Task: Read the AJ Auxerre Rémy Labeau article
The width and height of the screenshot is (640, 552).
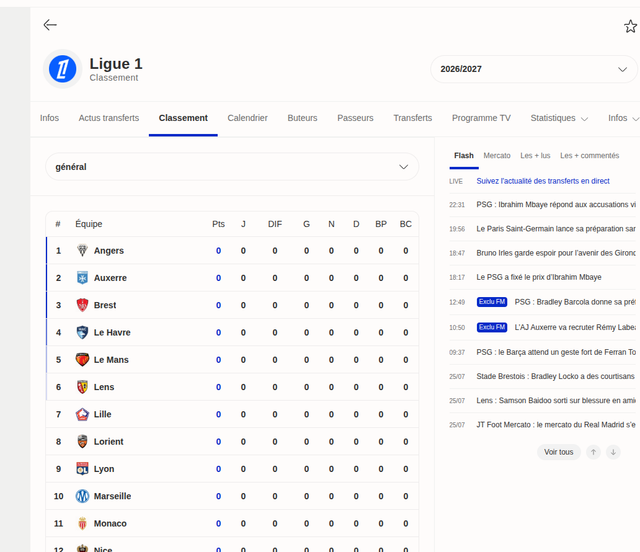Action: point(575,327)
